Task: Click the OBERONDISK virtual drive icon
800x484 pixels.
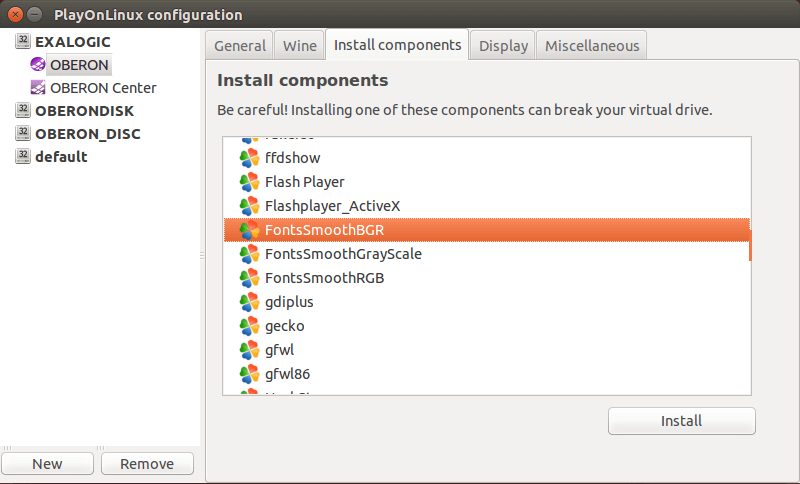Action: [x=23, y=111]
